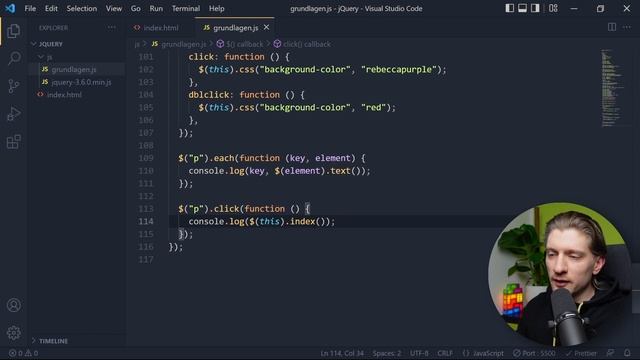Open the Accounts menu icon
Viewport: 640px width, 360px height.
[13, 305]
